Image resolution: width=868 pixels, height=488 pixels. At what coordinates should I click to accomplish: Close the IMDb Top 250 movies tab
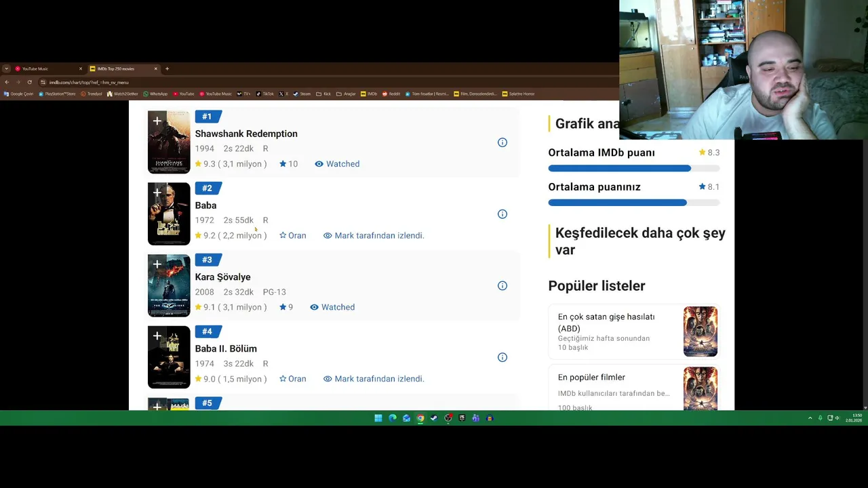point(155,68)
